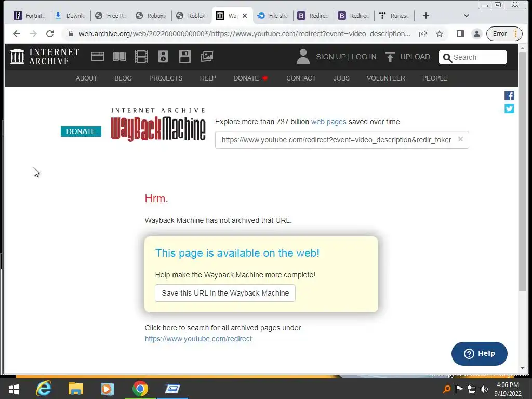This screenshot has height=399, width=532.
Task: Reload the current page
Action: (x=50, y=34)
